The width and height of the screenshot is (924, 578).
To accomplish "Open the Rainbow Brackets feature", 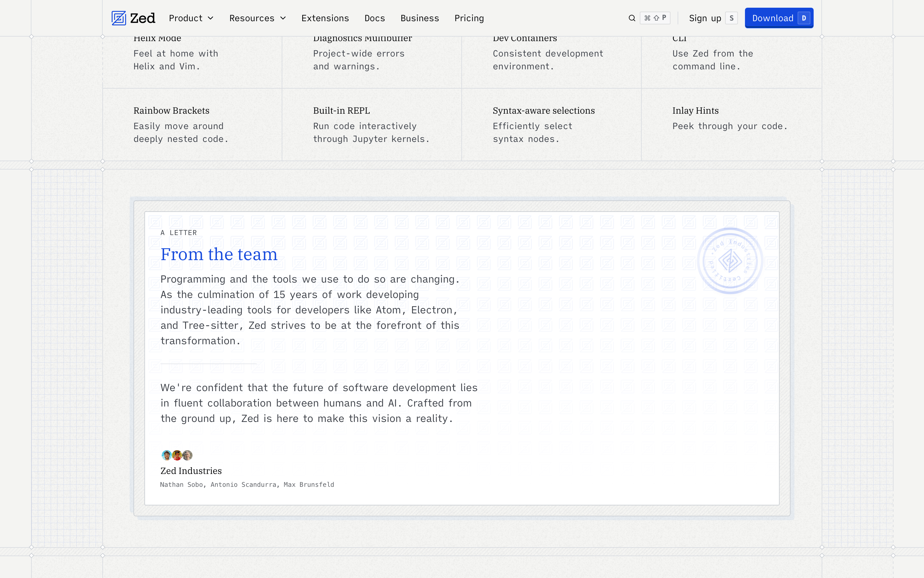I will pos(171,110).
